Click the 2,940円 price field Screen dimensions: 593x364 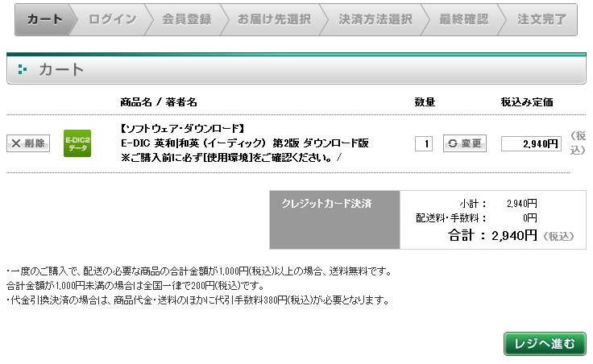[x=531, y=143]
